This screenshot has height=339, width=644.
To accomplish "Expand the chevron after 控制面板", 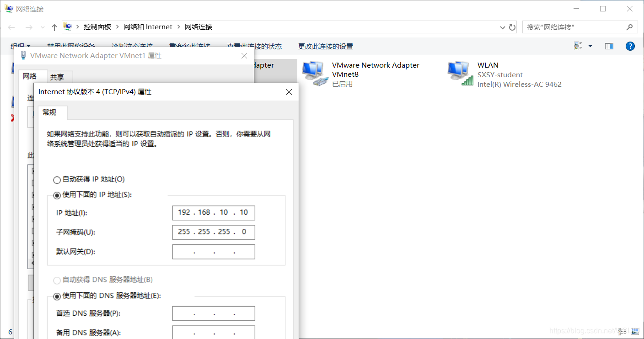I will tap(118, 27).
